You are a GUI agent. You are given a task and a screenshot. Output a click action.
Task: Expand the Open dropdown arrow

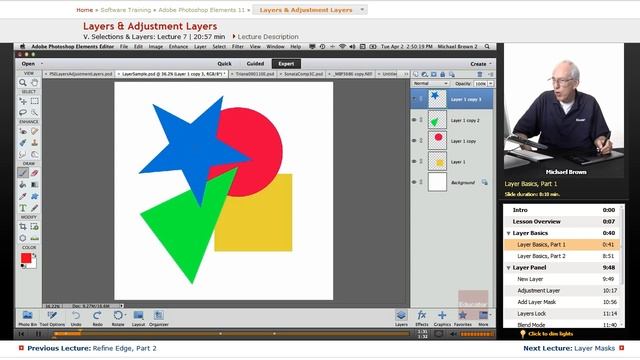[42, 64]
